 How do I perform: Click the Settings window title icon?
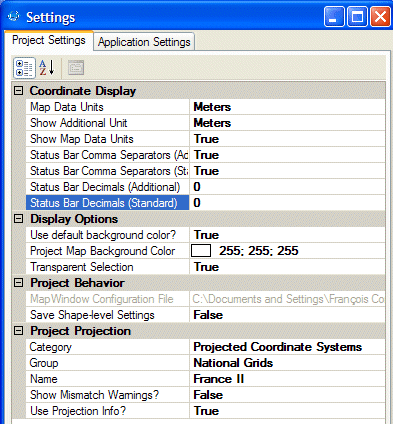click(14, 16)
